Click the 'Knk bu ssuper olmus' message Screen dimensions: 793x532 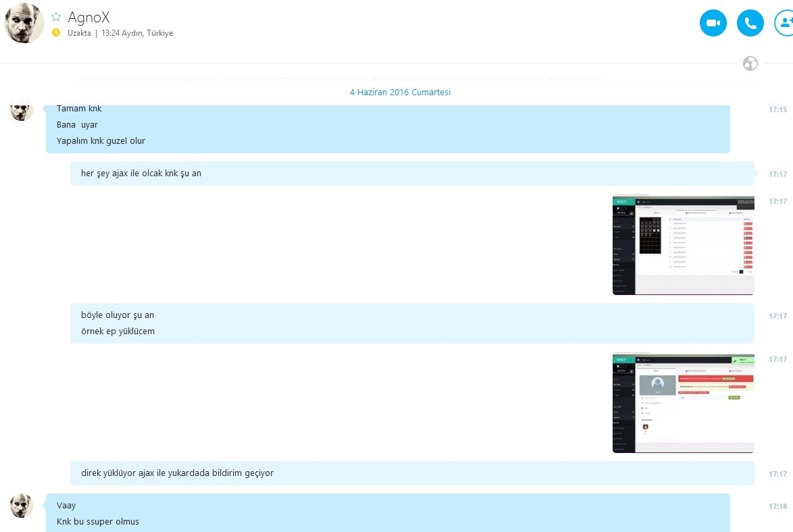pyautogui.click(x=98, y=521)
